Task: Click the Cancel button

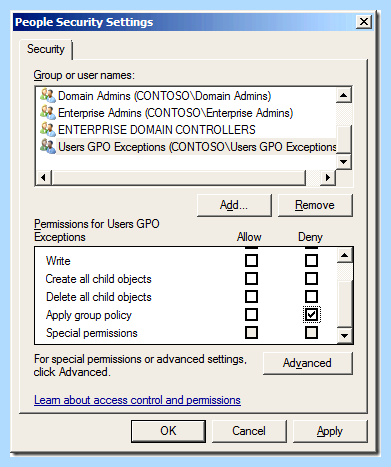Action: tap(249, 431)
